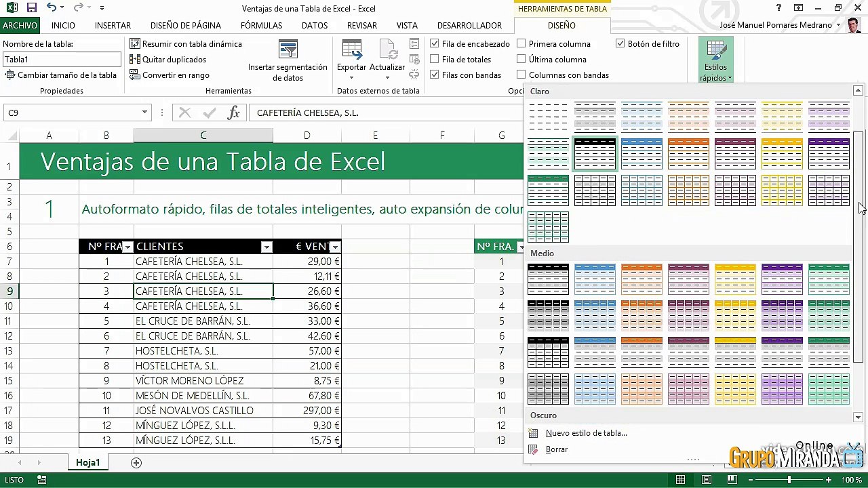
Task: Click the Actualizar refresh icon
Action: 387,50
